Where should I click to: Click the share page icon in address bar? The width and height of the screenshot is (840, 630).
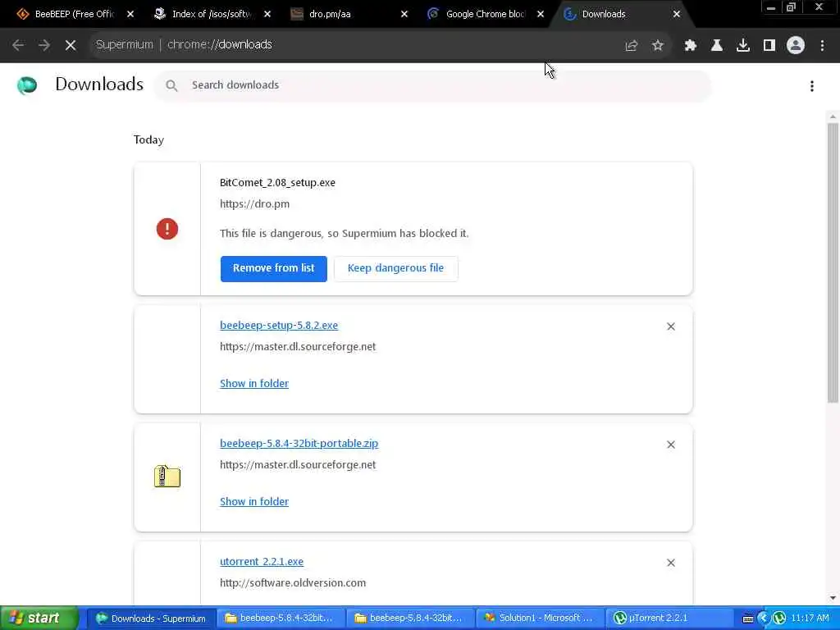tap(632, 45)
